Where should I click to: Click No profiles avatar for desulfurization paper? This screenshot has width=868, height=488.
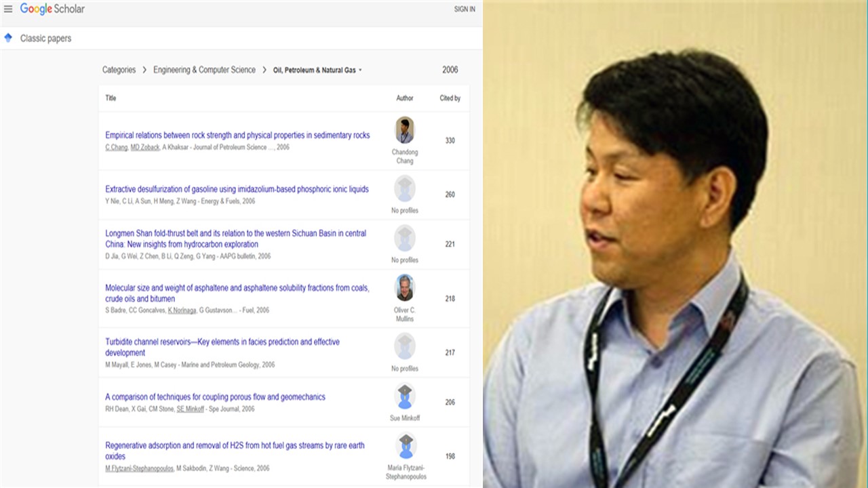coord(405,188)
